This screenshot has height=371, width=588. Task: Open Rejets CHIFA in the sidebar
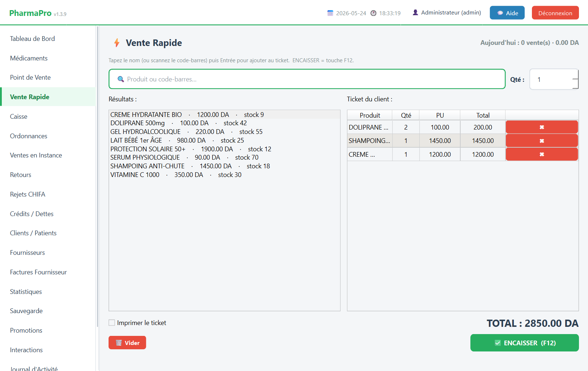click(48, 194)
